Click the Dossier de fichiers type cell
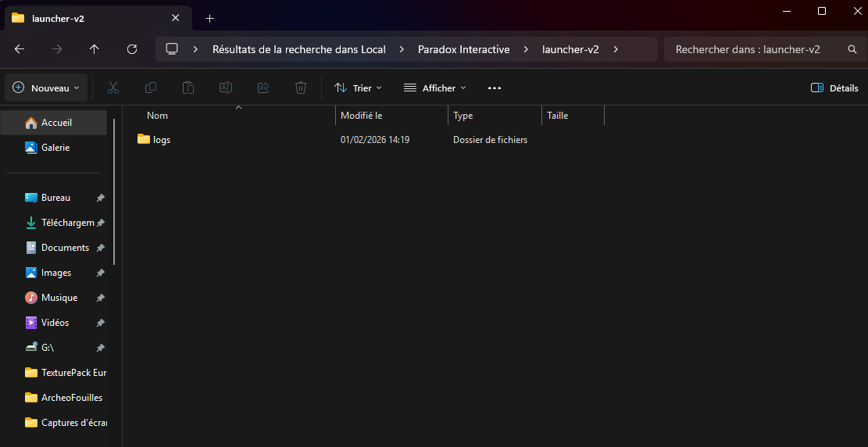Viewport: 868px width, 447px height. click(x=490, y=140)
